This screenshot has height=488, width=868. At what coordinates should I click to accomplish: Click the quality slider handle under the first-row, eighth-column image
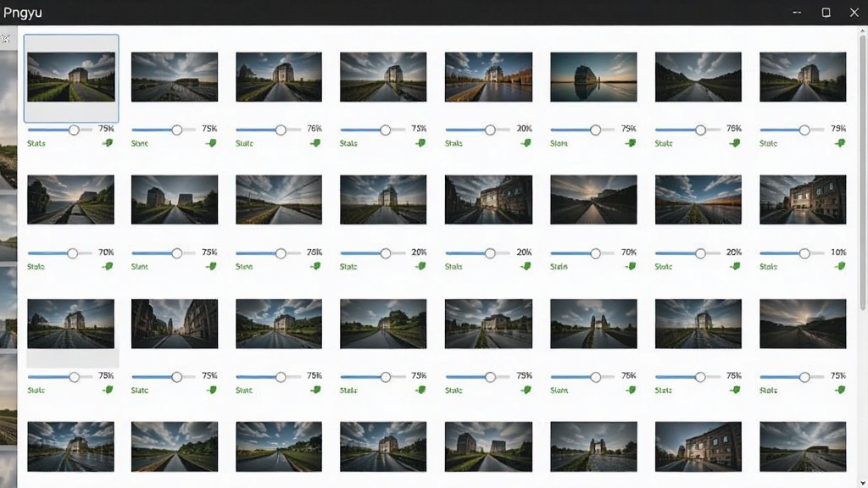pos(804,130)
